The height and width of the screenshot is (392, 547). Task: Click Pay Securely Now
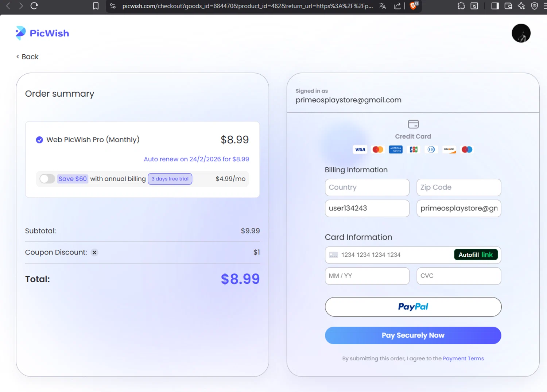click(x=413, y=335)
